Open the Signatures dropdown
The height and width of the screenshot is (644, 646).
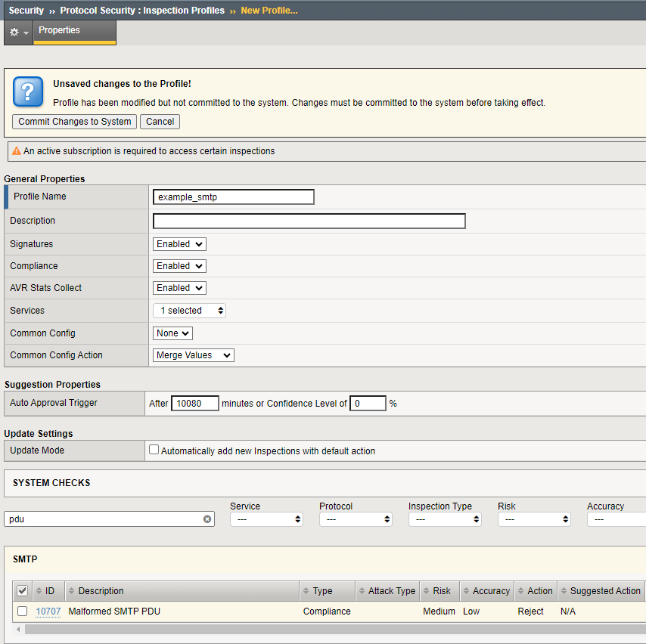pyautogui.click(x=179, y=244)
